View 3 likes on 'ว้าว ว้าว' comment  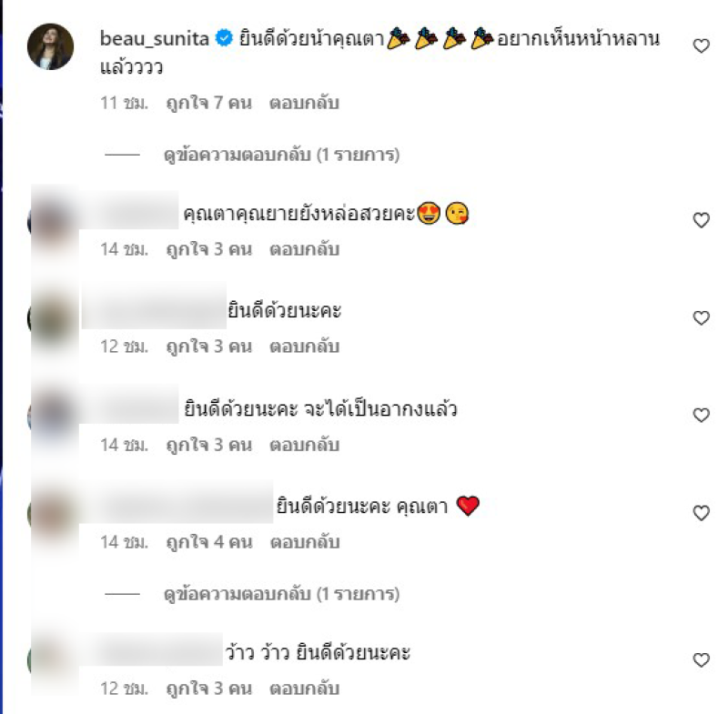(209, 689)
